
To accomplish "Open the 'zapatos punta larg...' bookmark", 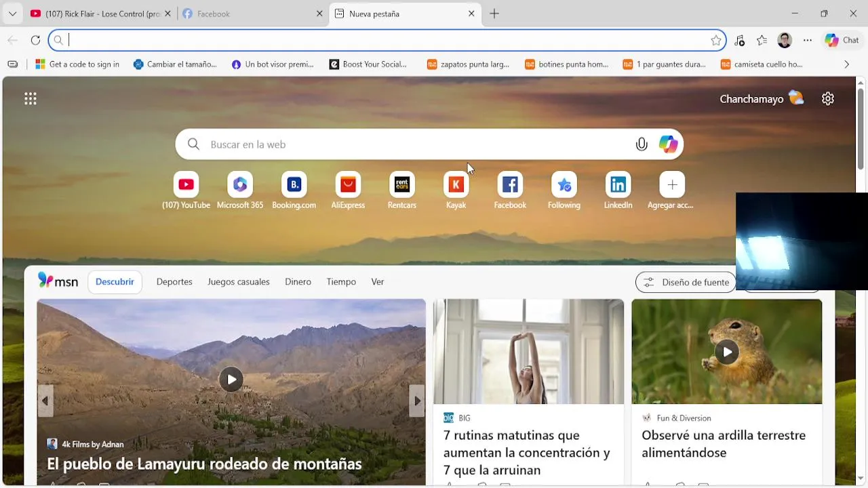I will (x=468, y=64).
